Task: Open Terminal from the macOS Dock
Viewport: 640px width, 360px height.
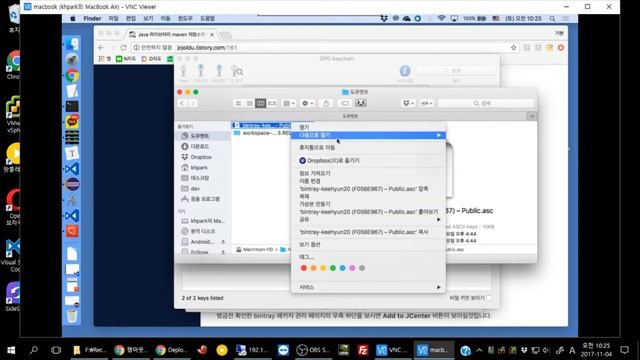Action: click(72, 107)
